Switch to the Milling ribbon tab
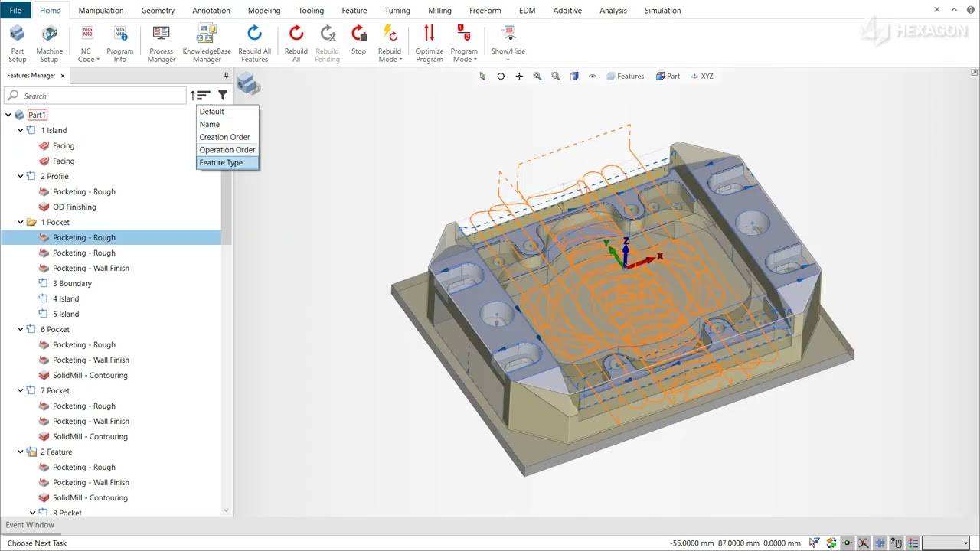This screenshot has width=980, height=551. (439, 11)
